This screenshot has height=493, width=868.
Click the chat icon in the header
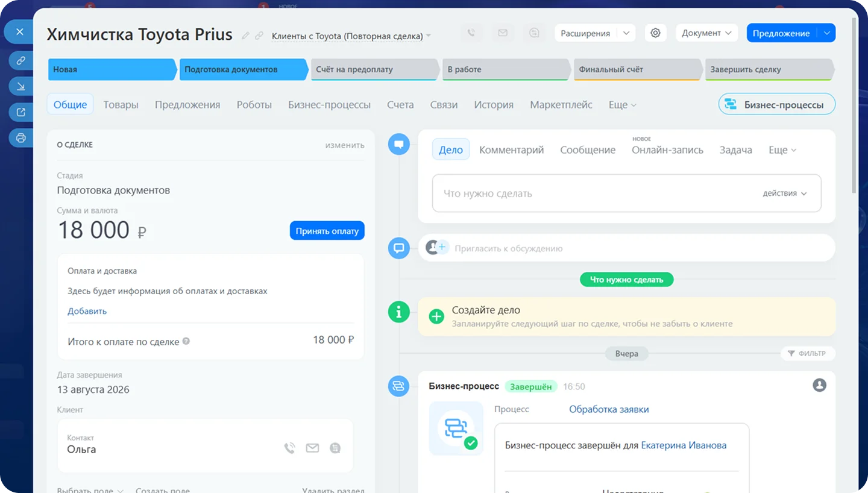point(534,33)
